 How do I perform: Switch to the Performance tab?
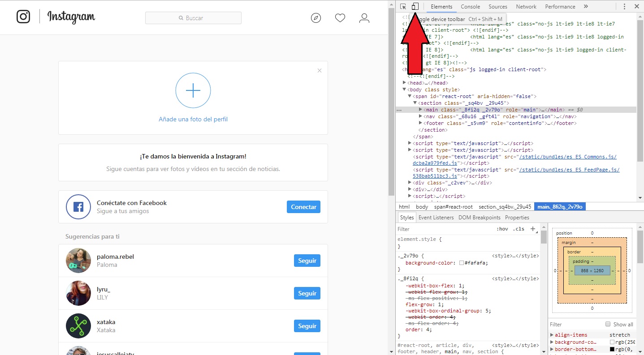point(560,7)
